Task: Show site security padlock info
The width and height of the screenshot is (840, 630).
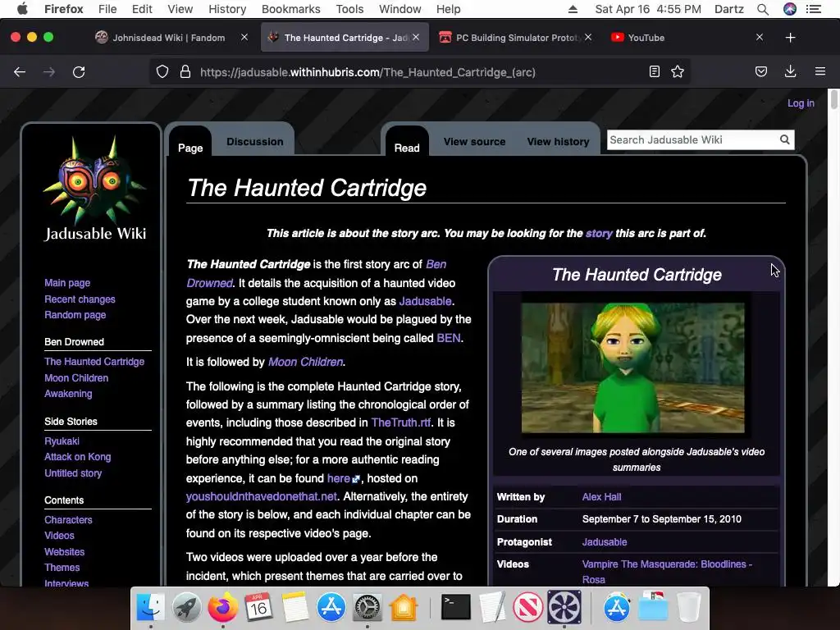Action: (185, 72)
